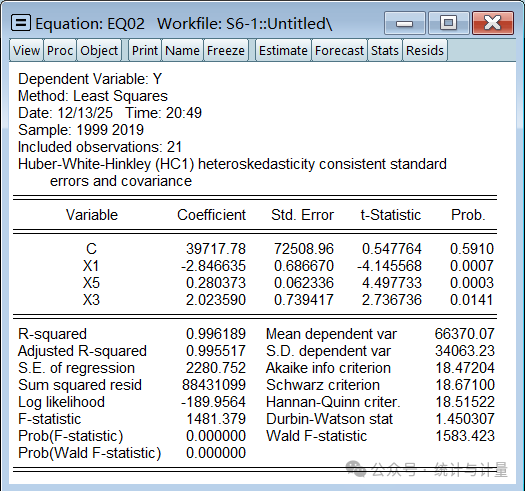Viewport: 525px width, 491px height.
Task: Click Log likelihood value -189.9564
Action: [213, 402]
